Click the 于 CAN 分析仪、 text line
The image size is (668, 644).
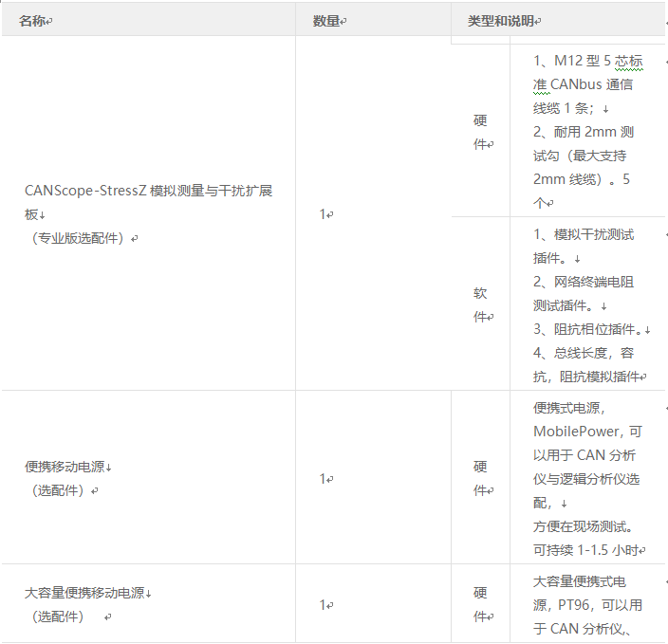pos(582,629)
